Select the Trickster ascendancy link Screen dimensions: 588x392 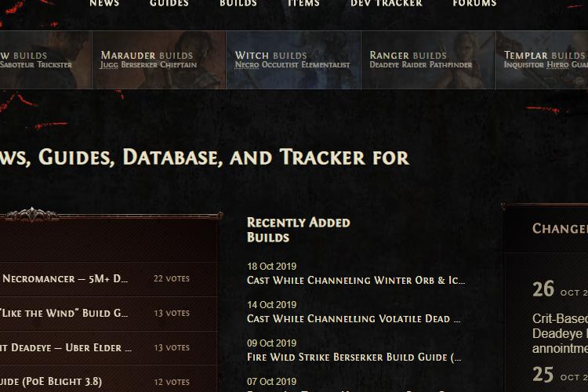coord(55,65)
